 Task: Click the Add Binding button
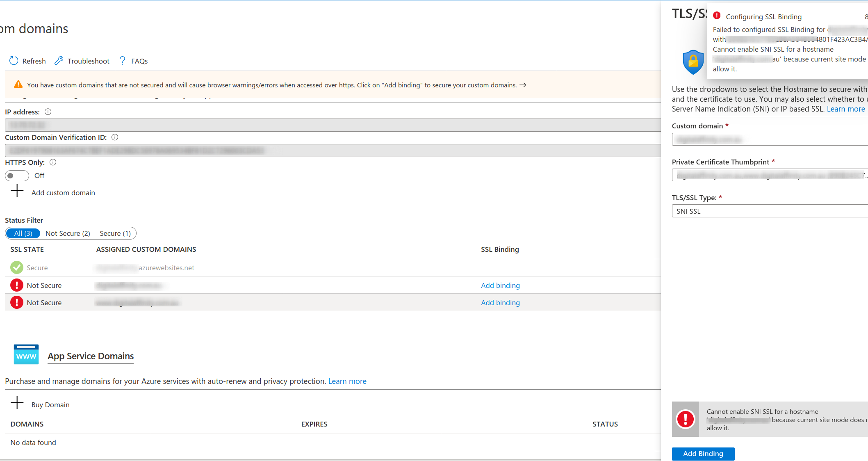(x=703, y=454)
